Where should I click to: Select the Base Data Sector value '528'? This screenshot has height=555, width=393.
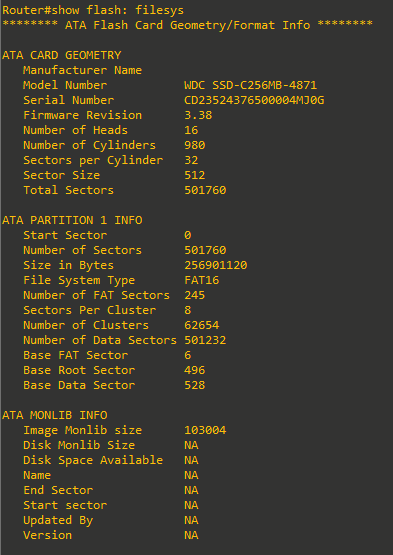click(x=195, y=385)
